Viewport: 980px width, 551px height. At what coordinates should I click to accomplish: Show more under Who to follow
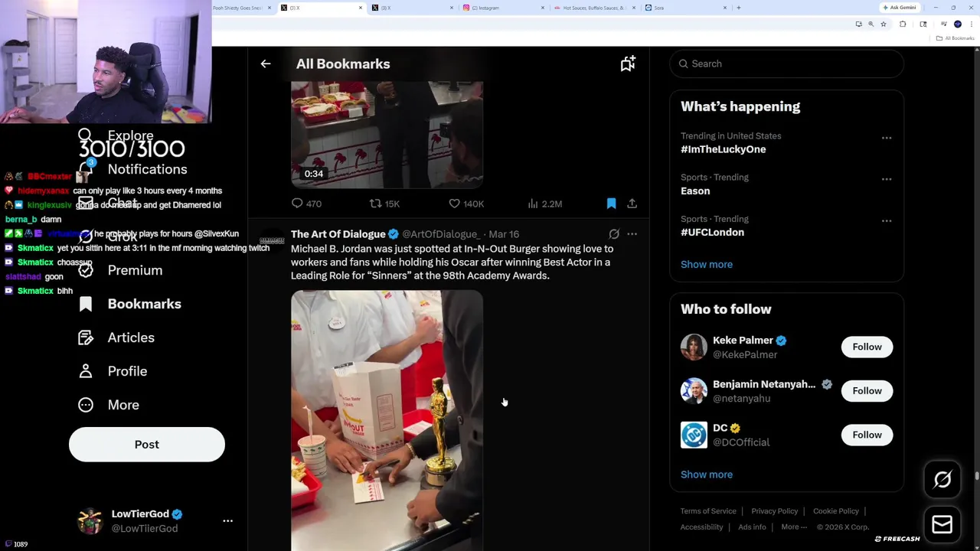(707, 474)
